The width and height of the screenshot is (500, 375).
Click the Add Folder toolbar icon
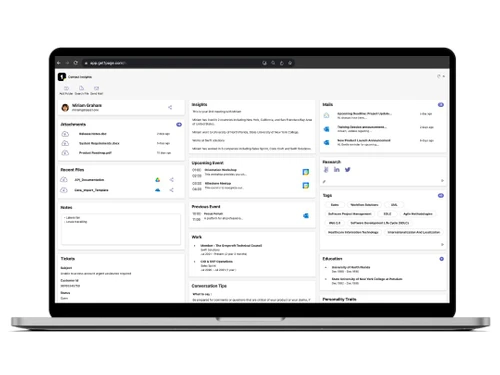pos(66,88)
